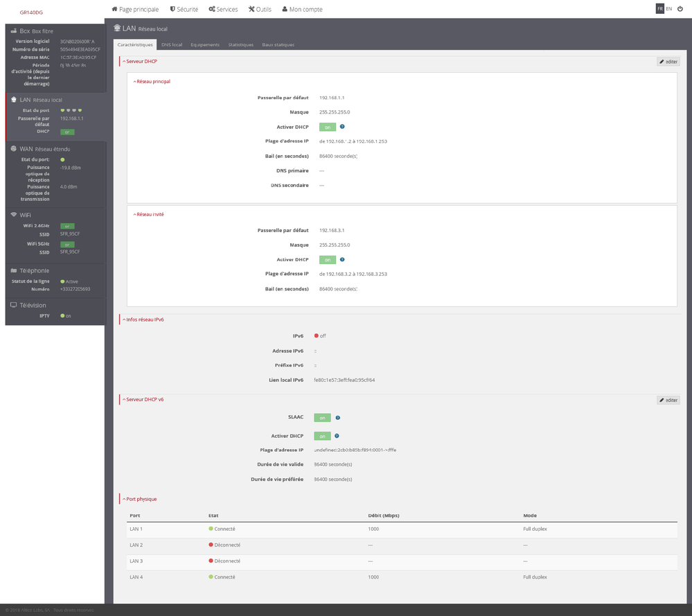692x616 pixels.
Task: Collapse the Infos réseau IPv6 section
Action: tap(143, 319)
